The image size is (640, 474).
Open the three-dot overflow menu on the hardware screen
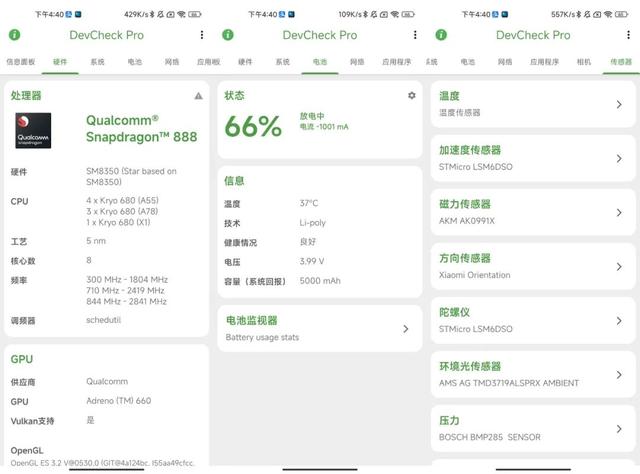point(202,35)
